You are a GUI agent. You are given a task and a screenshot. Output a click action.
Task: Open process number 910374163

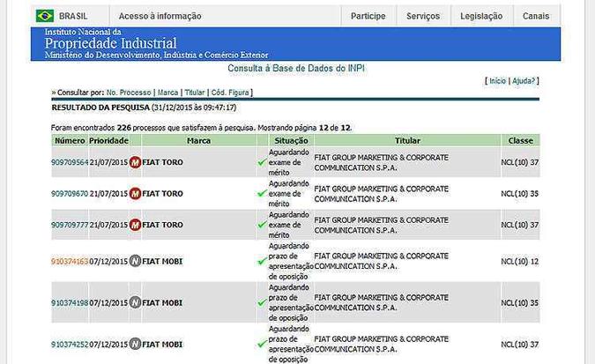70,262
